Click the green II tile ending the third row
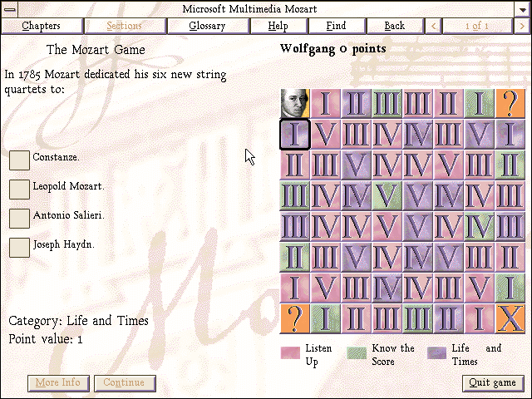 (x=510, y=165)
